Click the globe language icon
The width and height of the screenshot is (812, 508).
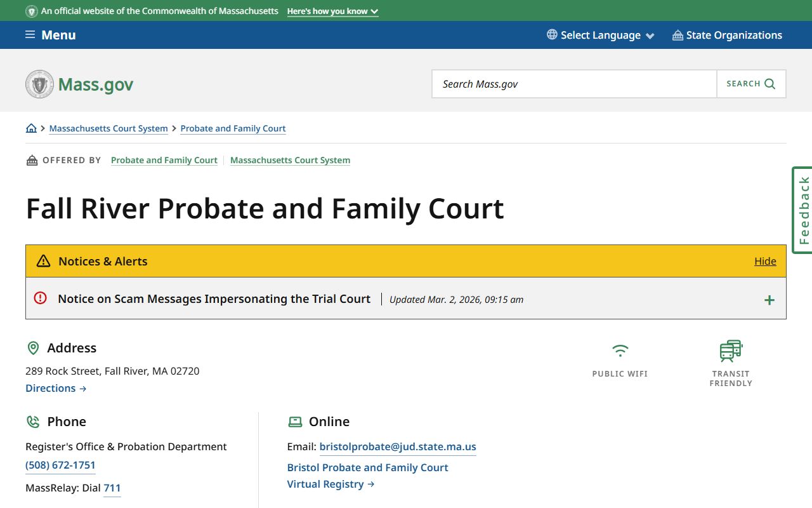tap(552, 35)
